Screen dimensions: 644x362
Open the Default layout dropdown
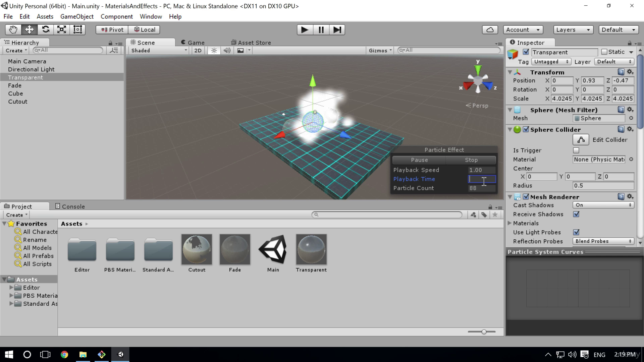coord(618,29)
